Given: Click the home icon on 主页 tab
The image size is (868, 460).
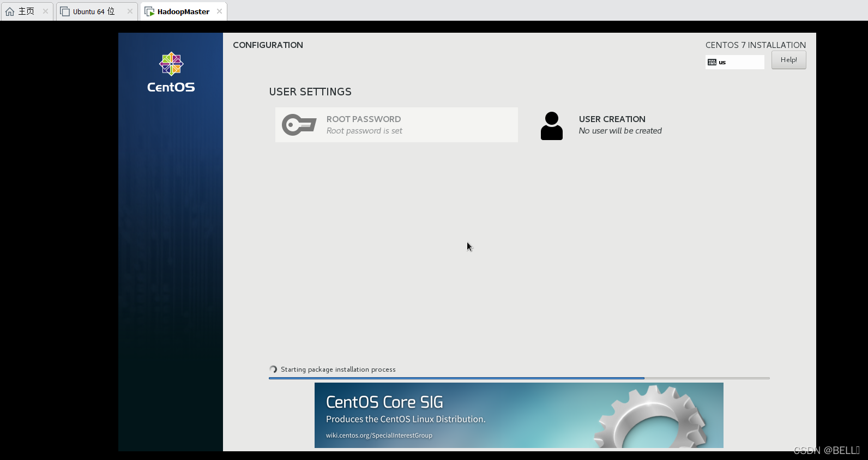Looking at the screenshot, I should pos(10,11).
